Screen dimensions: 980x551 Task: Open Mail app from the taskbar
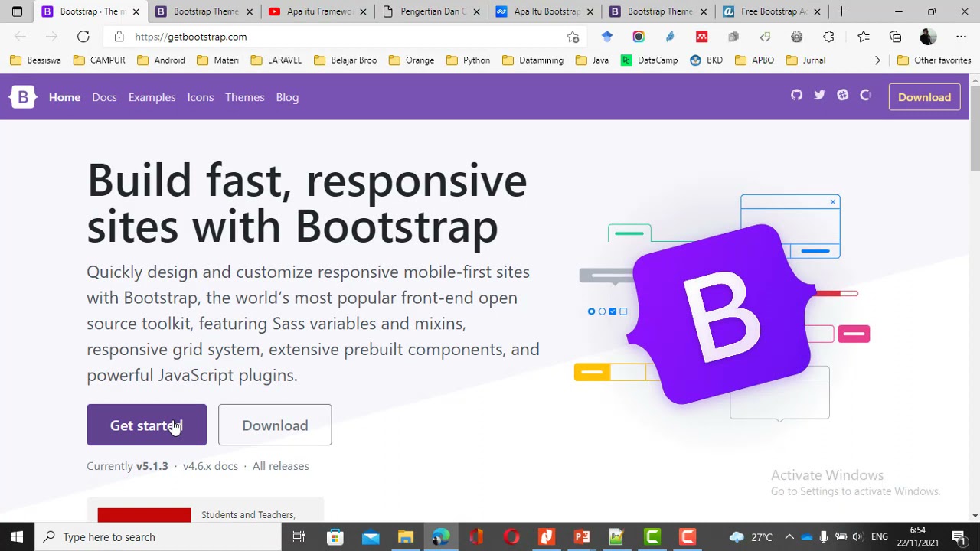(x=371, y=536)
